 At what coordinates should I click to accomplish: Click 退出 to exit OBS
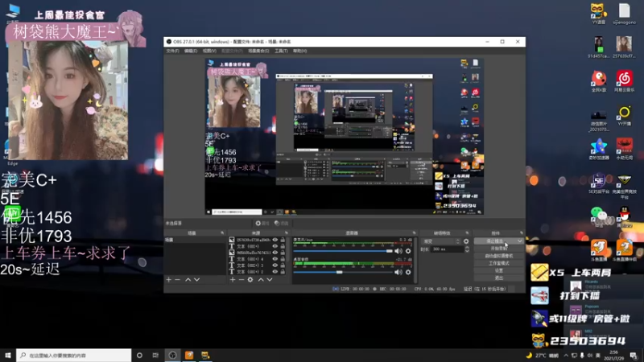pos(498,278)
